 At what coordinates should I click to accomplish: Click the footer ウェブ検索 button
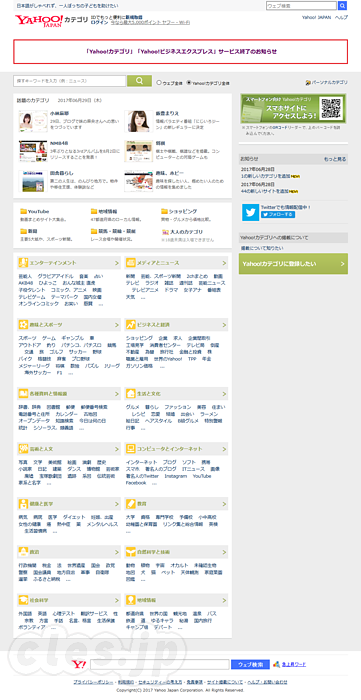(250, 664)
